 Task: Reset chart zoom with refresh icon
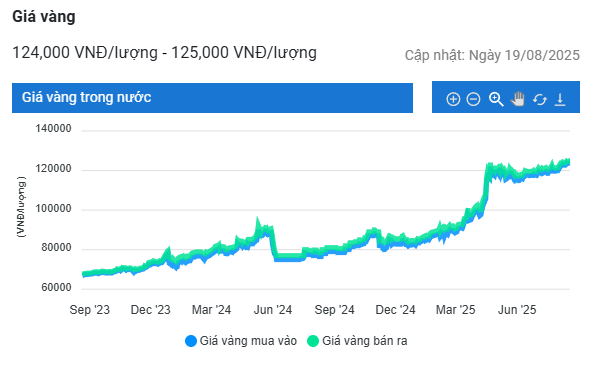pos(540,99)
